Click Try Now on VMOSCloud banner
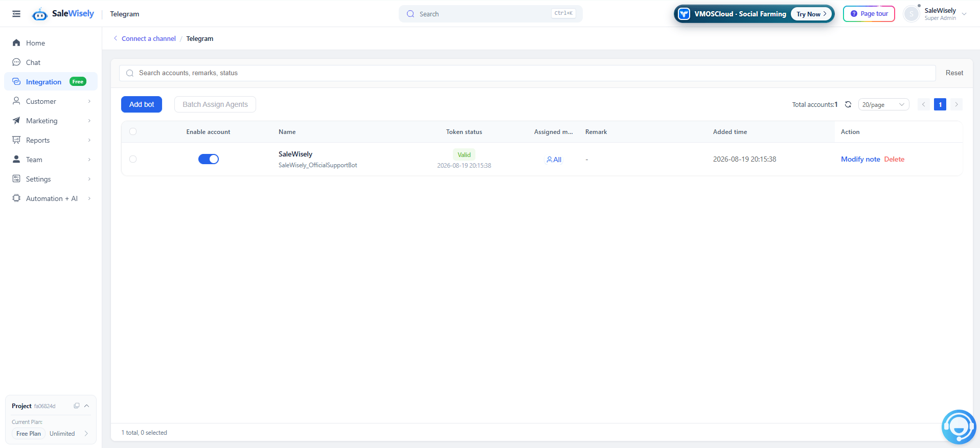 pyautogui.click(x=811, y=14)
